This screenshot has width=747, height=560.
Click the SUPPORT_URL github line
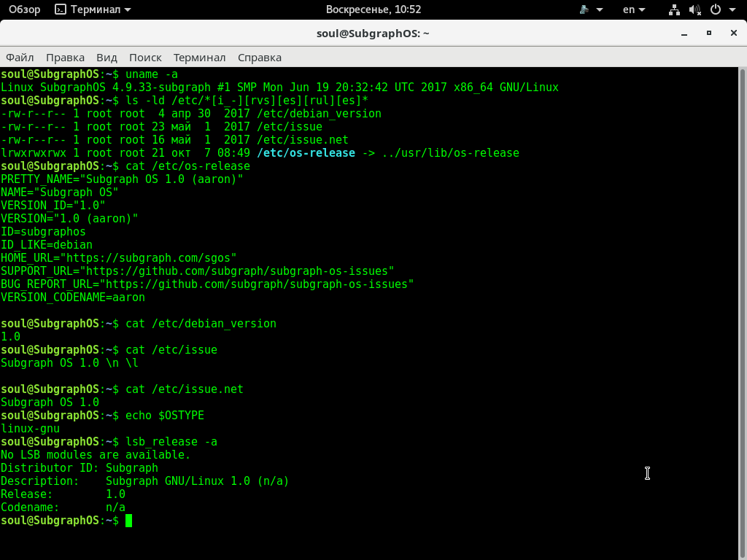[x=198, y=271]
